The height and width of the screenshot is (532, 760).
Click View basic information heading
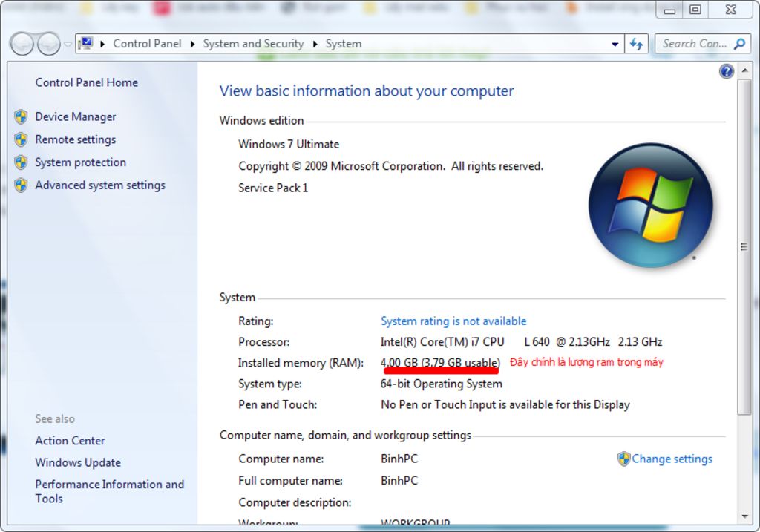pyautogui.click(x=367, y=91)
